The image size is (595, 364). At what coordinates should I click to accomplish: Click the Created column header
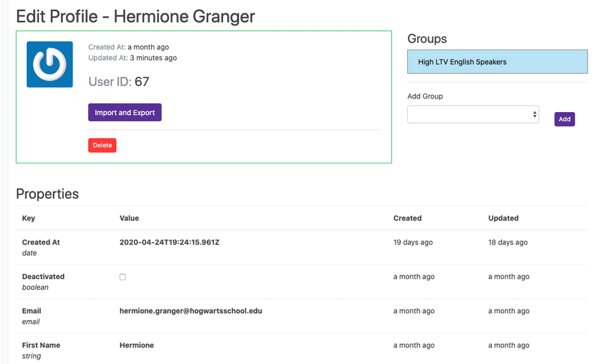407,218
